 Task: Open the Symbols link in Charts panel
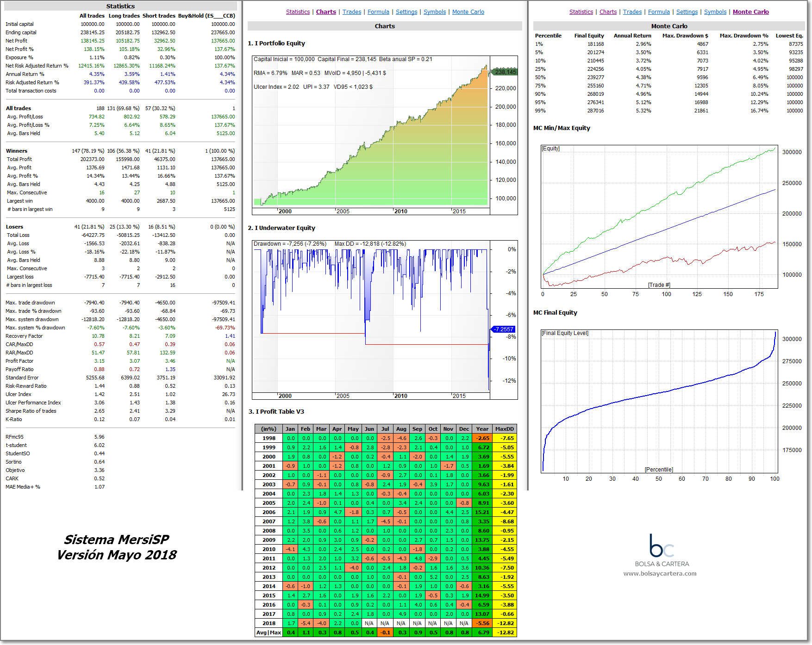tap(435, 12)
